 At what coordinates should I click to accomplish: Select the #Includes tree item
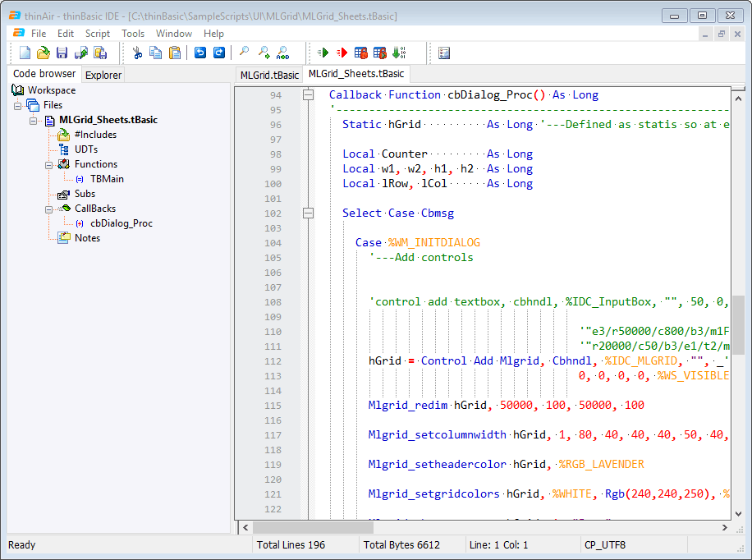coord(95,135)
